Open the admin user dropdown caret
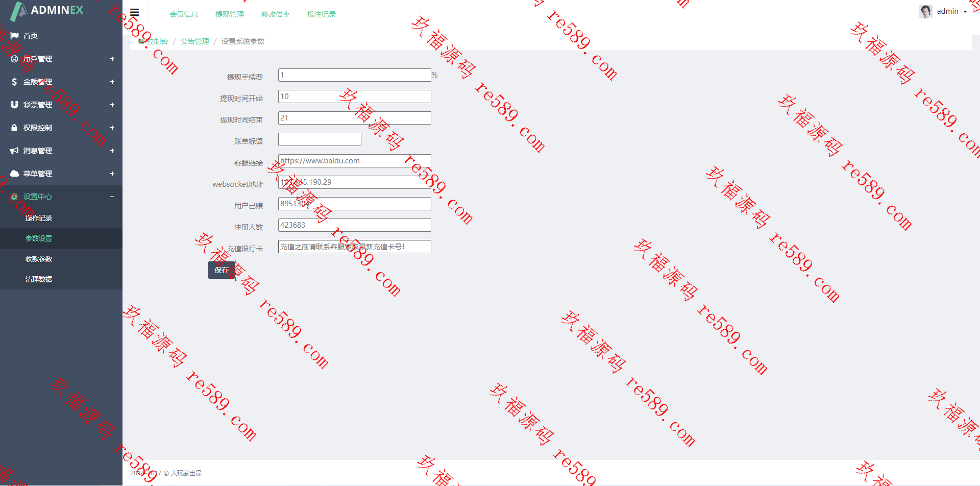 pos(965,12)
